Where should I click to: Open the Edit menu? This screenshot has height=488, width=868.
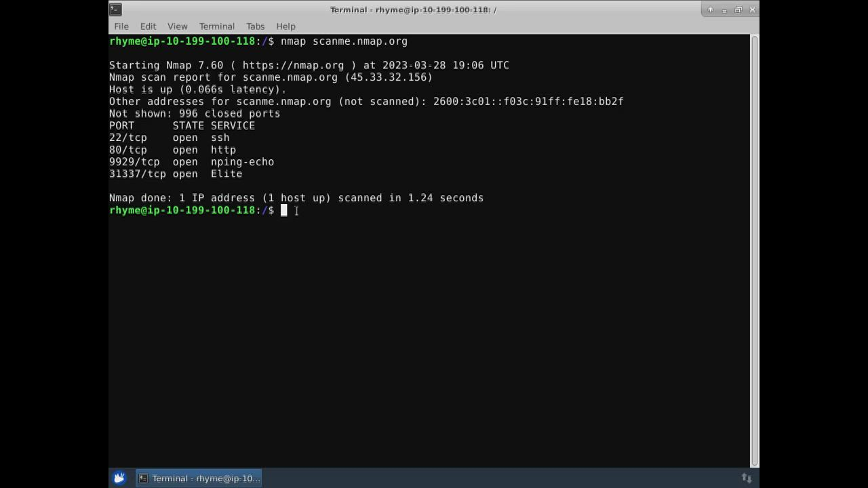(x=148, y=26)
